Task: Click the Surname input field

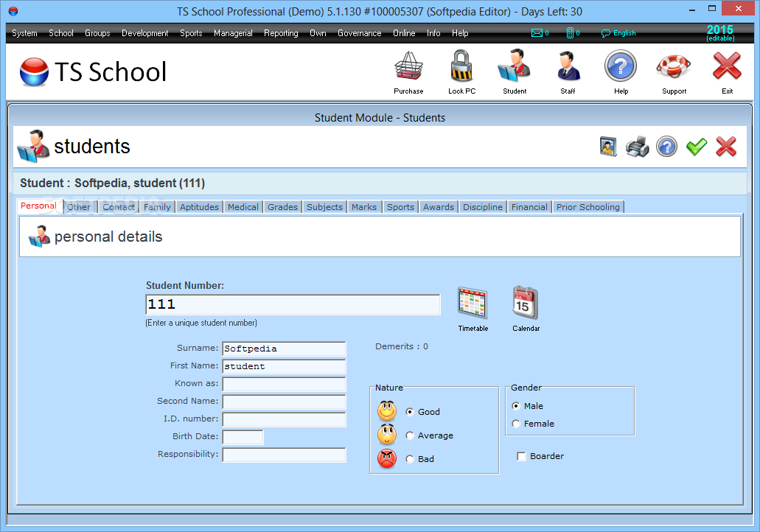Action: (x=284, y=349)
